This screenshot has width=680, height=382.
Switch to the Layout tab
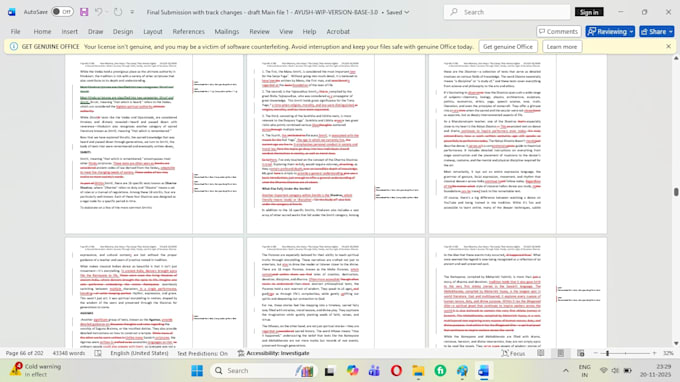pyautogui.click(x=153, y=32)
